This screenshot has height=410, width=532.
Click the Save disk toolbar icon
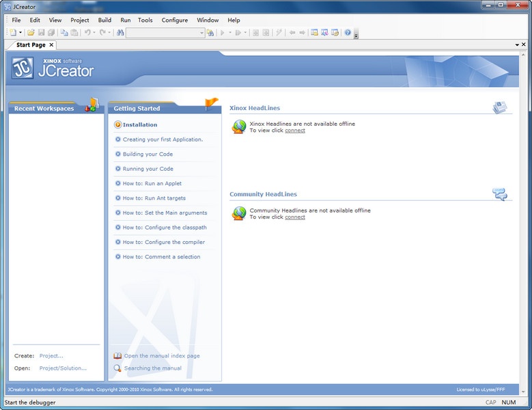point(42,33)
